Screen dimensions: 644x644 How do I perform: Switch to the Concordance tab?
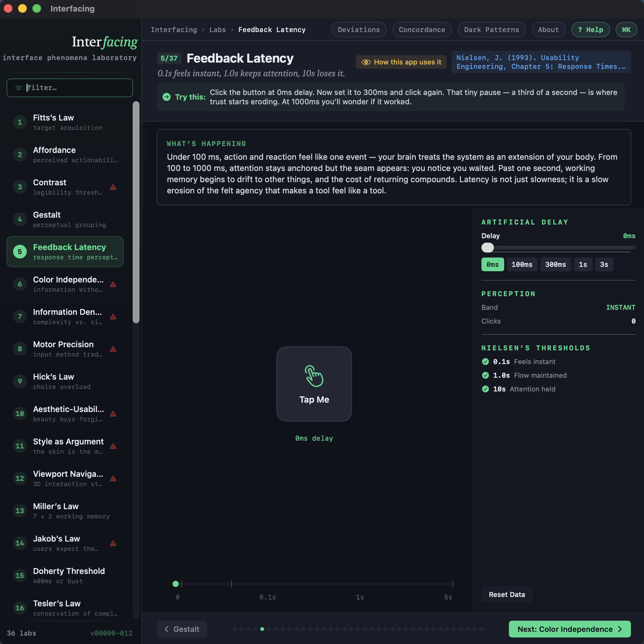(x=422, y=30)
